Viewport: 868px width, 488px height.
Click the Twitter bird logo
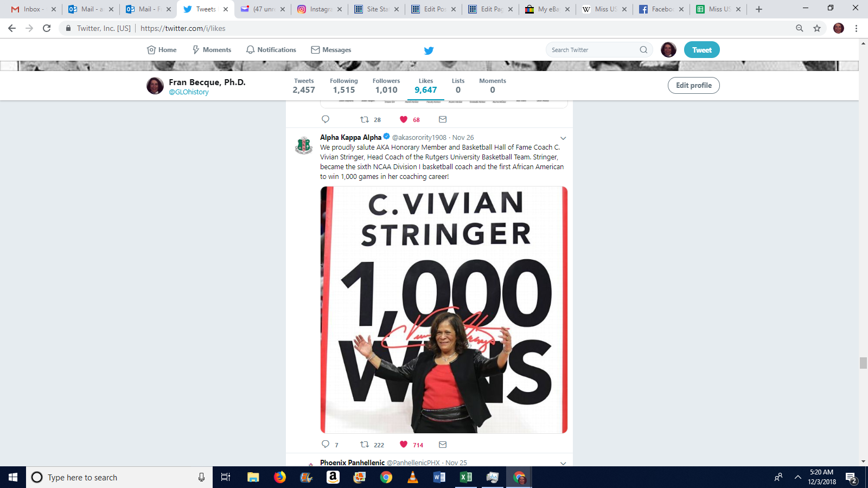429,50
